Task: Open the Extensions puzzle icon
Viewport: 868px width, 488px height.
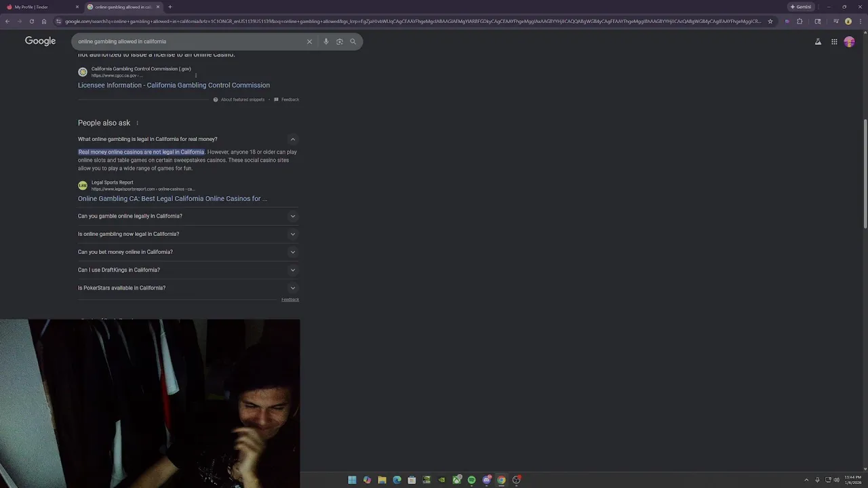Action: tap(800, 21)
